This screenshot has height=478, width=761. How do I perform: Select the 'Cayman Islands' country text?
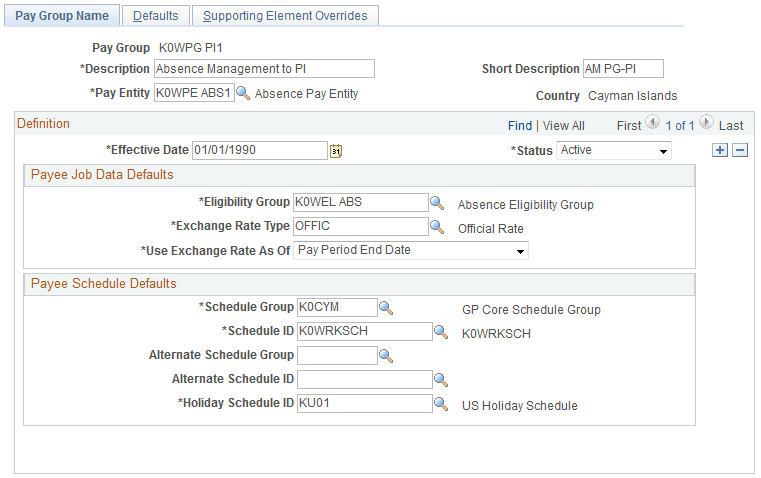[x=632, y=96]
